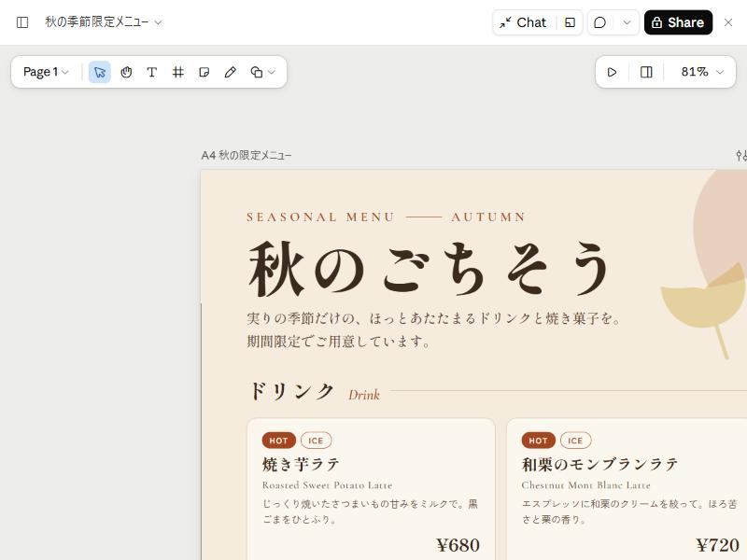Viewport: 747px width, 560px height.
Task: Click the じっくり焼いたさつまいも description text
Action: tap(370, 511)
